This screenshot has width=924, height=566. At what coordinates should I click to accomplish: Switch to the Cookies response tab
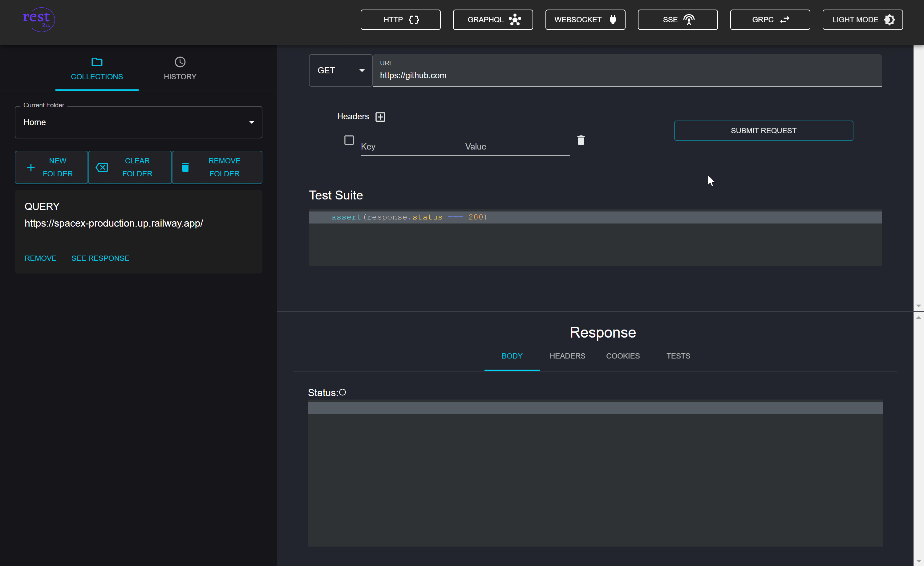pyautogui.click(x=622, y=356)
